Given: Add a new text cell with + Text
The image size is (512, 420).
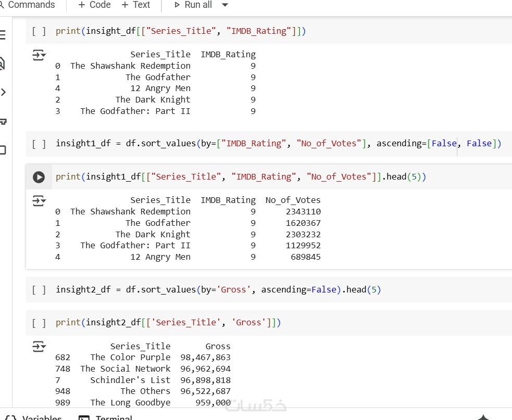Looking at the screenshot, I should 136,5.
